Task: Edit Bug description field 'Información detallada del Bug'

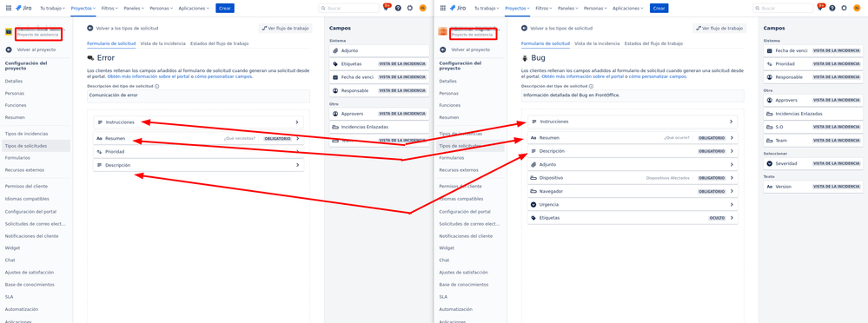Action: point(633,96)
